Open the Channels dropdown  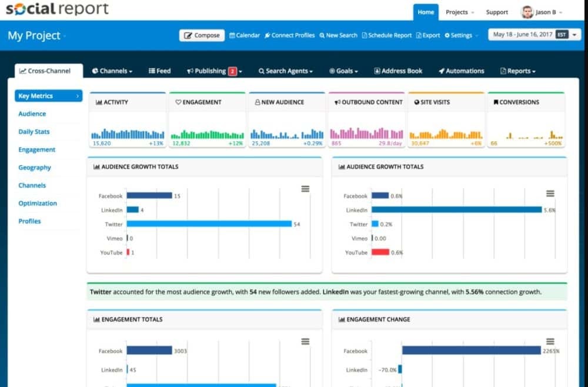pyautogui.click(x=112, y=71)
